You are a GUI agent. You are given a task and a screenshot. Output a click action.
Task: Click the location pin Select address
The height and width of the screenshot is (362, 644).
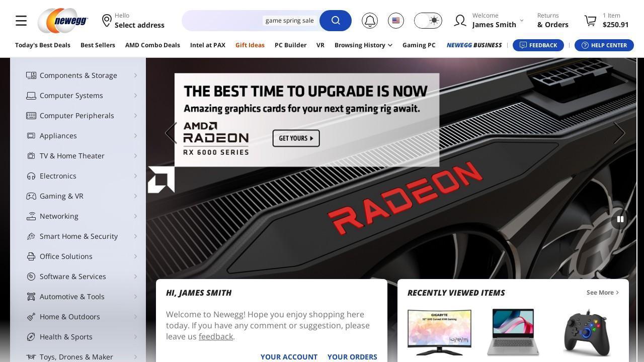(133, 21)
